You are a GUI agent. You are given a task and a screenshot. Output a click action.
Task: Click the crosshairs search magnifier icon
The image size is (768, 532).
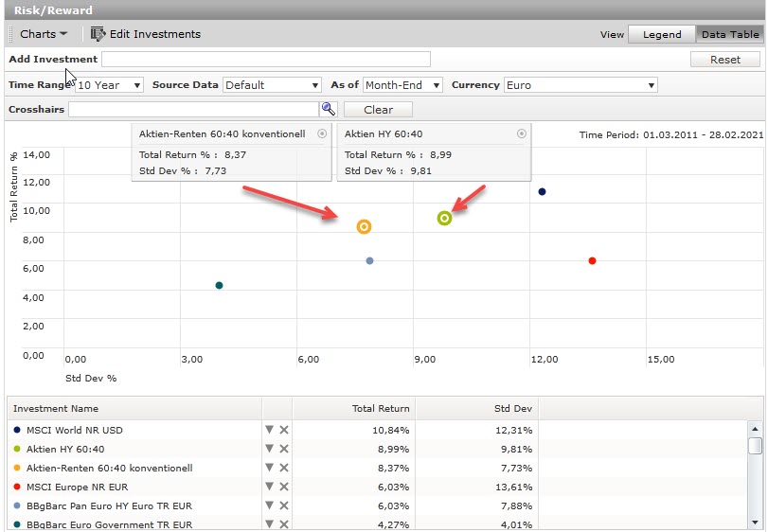pyautogui.click(x=329, y=110)
